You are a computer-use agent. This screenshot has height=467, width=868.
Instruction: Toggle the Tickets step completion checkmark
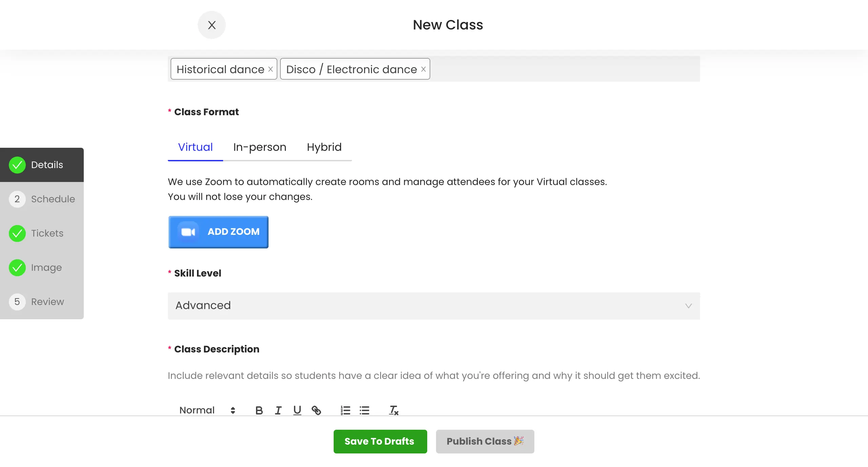pos(17,233)
